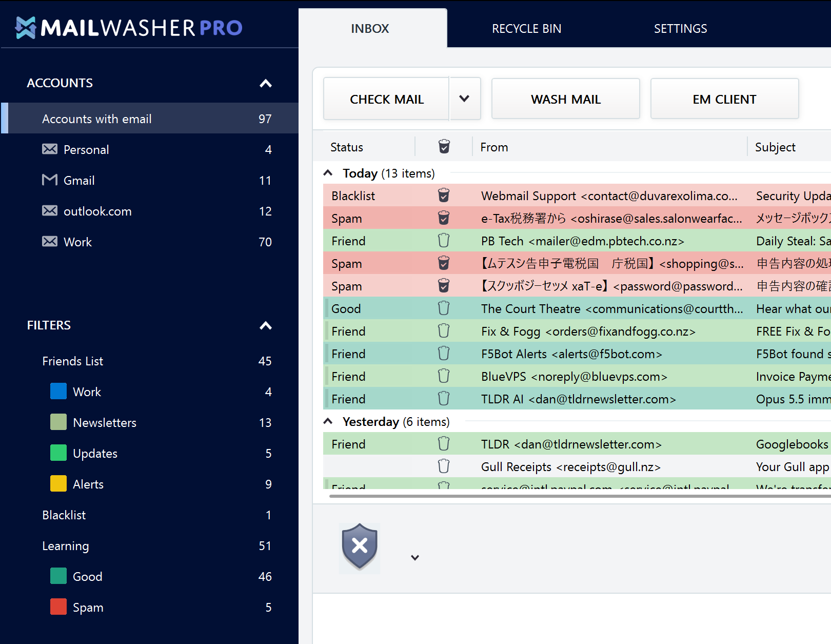Viewport: 831px width, 644px height.
Task: Toggle delete bin for BlueVPS email
Action: click(444, 376)
